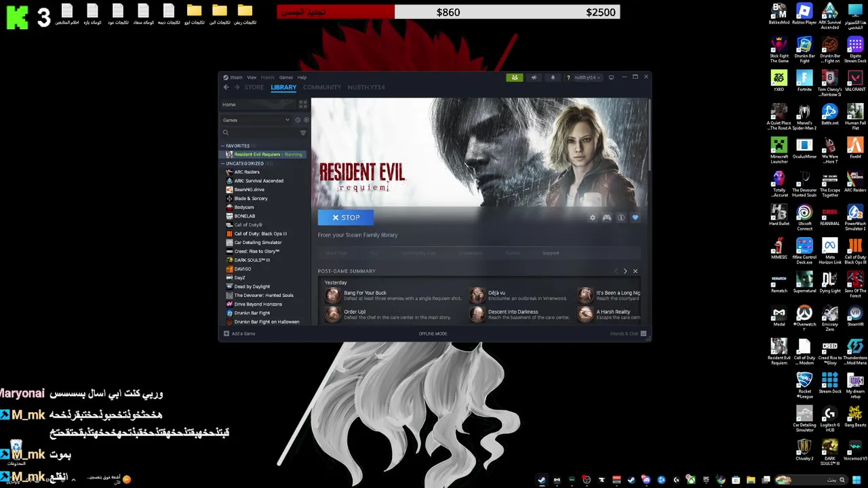
Task: Open VALORANT desktop shortcut
Action: [855, 81]
